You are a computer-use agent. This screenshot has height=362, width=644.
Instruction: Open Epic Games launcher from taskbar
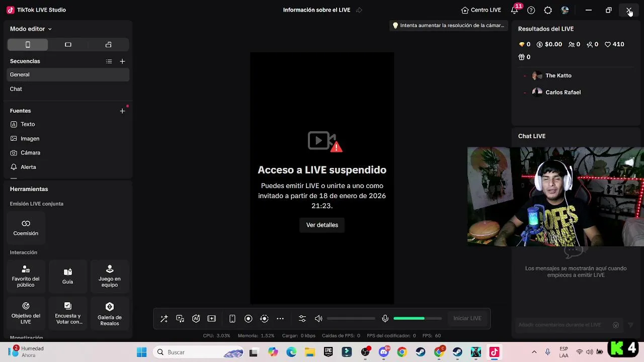[x=328, y=352]
